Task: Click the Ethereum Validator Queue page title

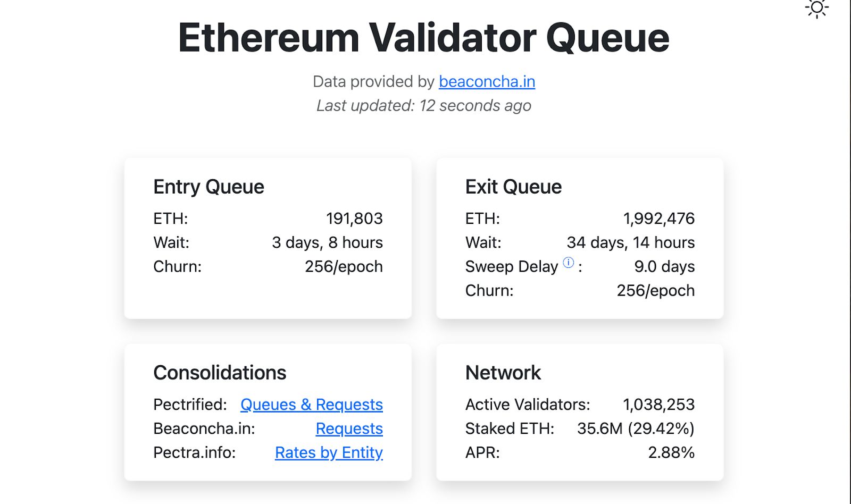Action: (423, 38)
